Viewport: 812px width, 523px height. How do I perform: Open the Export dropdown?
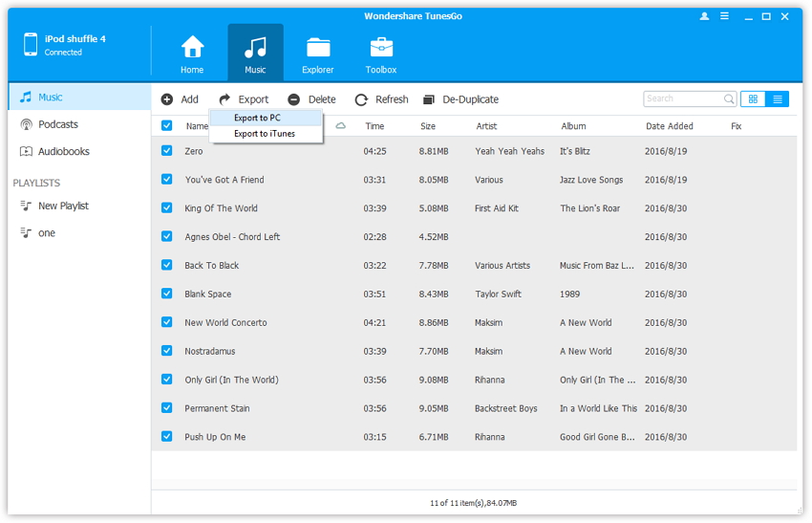[x=244, y=99]
